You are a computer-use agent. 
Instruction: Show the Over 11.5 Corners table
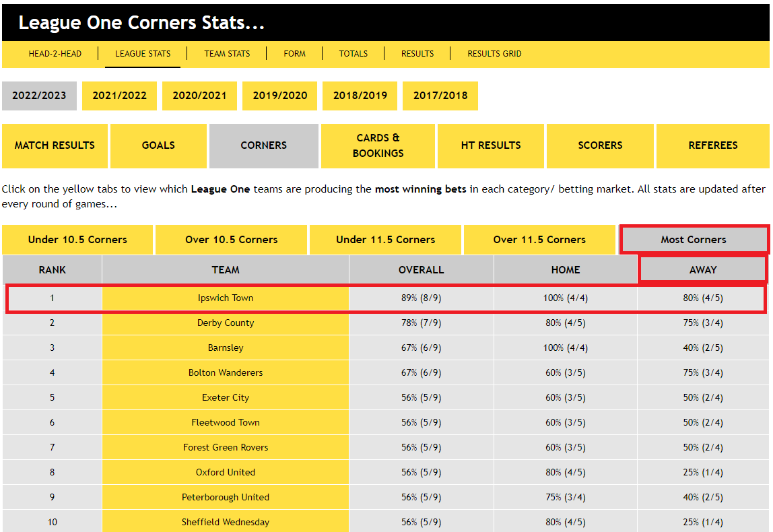(x=539, y=240)
